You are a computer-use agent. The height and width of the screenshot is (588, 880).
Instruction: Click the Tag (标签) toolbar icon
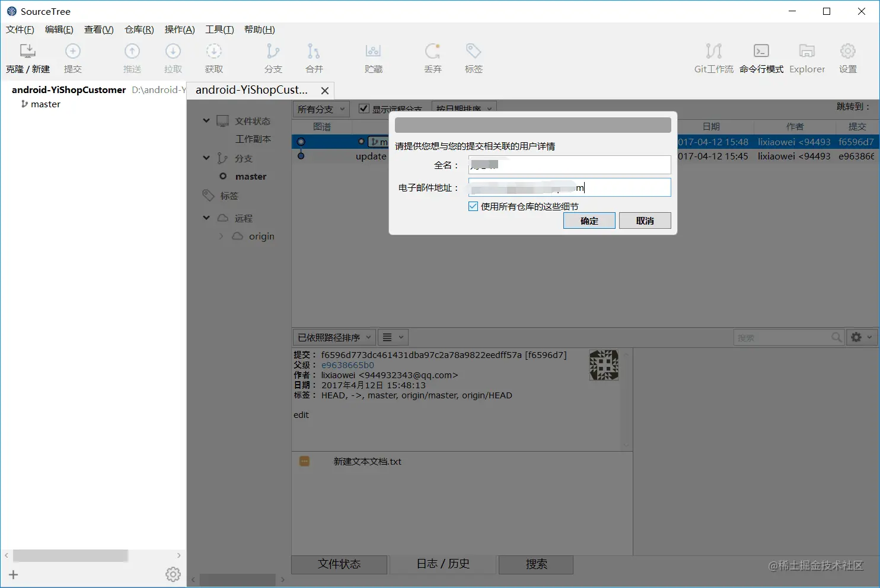(x=473, y=51)
